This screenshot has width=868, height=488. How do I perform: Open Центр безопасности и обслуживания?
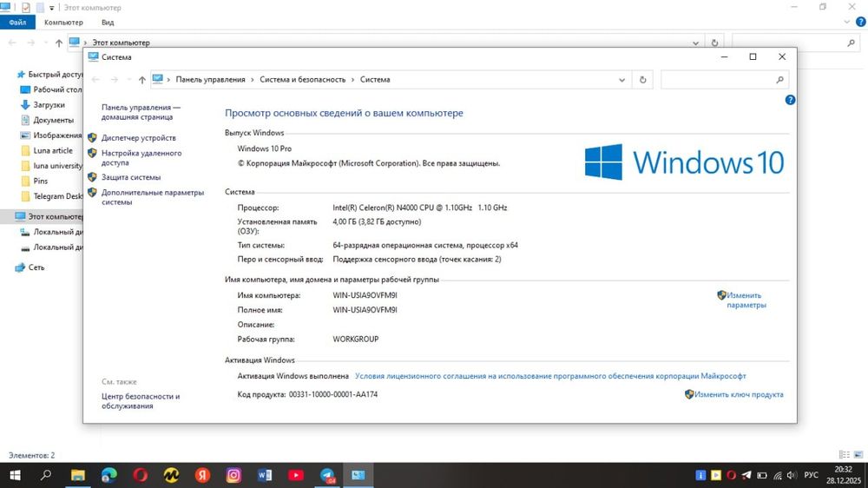[141, 401]
